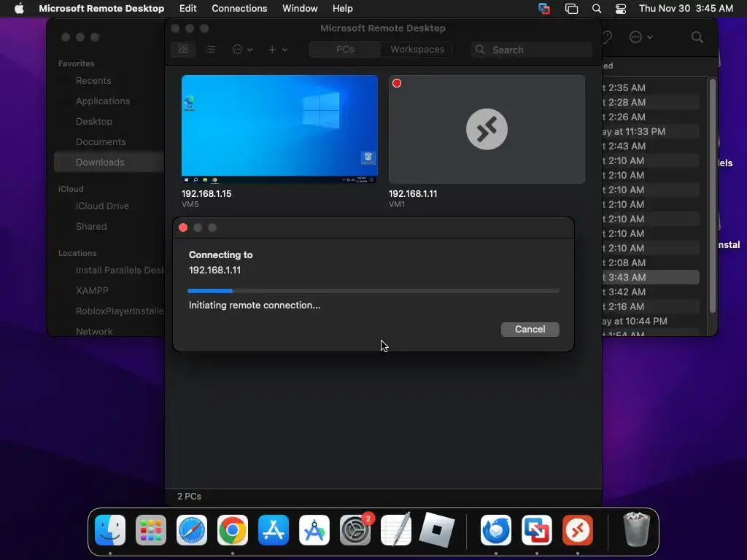Click the "2 PCs" status bar text
This screenshot has width=747, height=560.
tap(189, 496)
